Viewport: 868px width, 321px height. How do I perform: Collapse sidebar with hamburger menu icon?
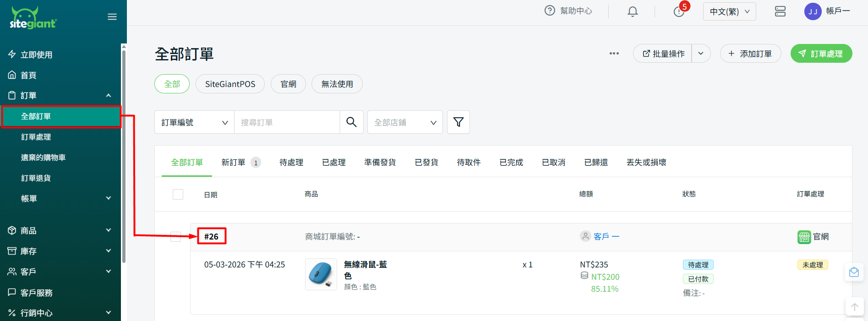[x=112, y=17]
